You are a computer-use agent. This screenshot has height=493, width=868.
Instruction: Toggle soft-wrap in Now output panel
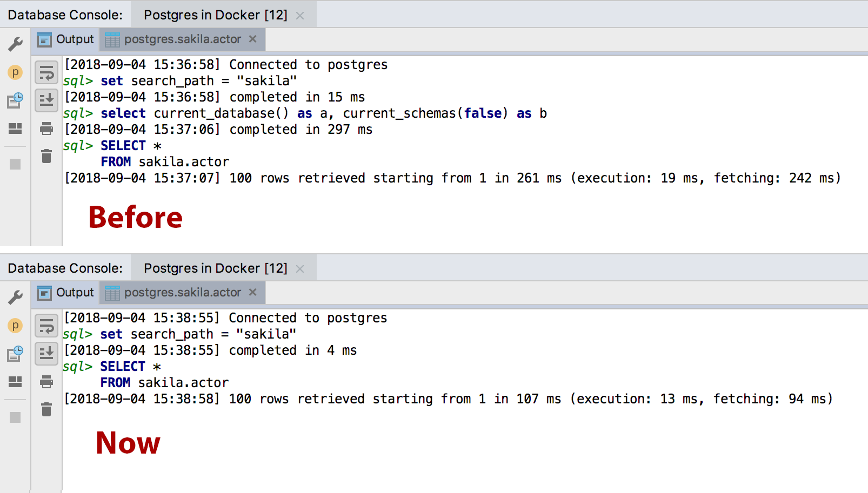(46, 326)
